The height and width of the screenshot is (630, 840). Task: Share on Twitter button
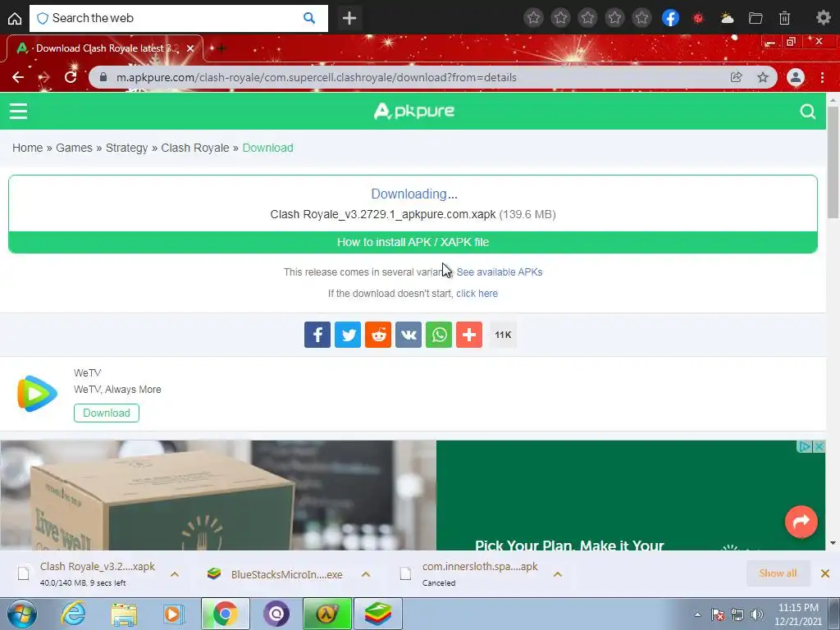(348, 335)
